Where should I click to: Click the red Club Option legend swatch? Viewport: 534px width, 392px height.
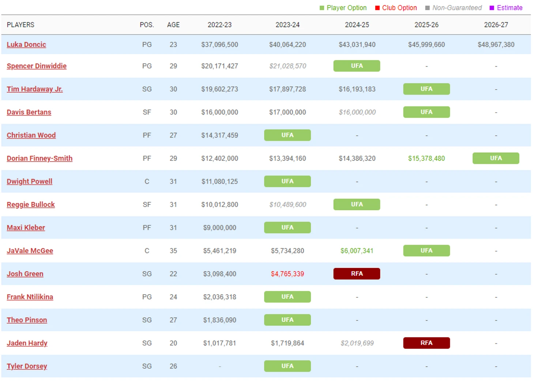click(377, 8)
